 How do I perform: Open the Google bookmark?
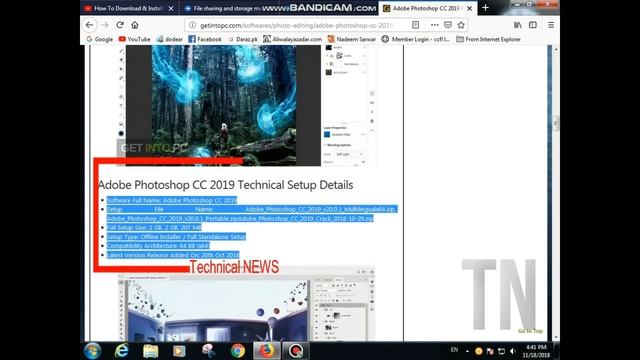click(100, 39)
